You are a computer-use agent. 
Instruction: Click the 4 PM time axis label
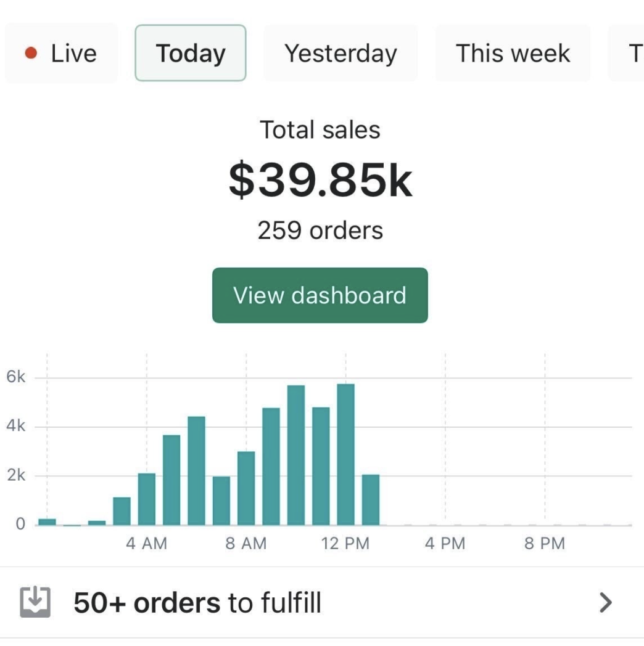click(x=445, y=544)
